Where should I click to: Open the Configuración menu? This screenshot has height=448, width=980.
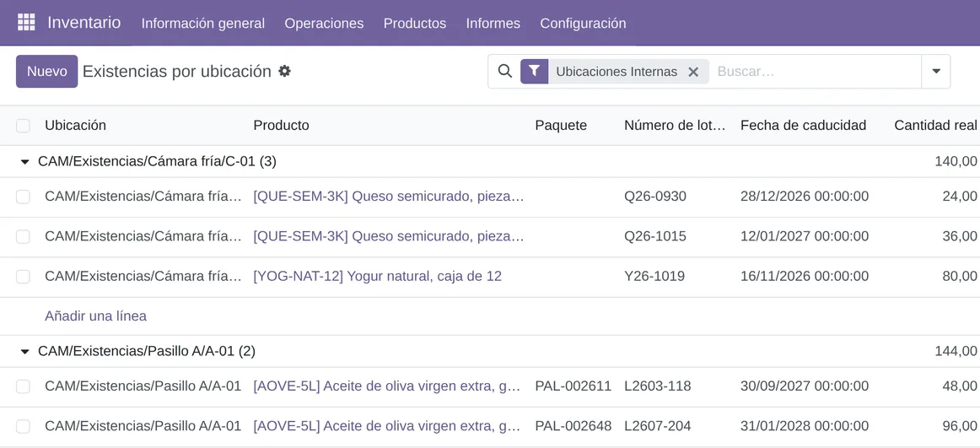(583, 23)
